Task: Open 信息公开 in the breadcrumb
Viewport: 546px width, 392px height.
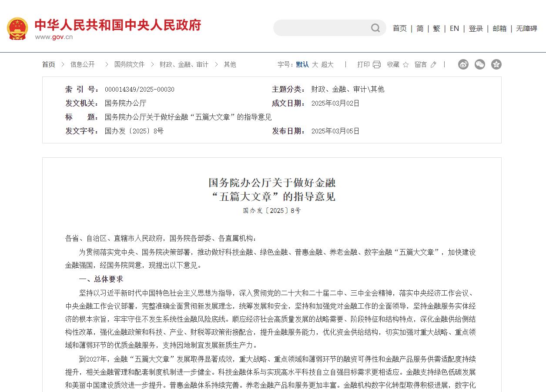Action: click(83, 64)
